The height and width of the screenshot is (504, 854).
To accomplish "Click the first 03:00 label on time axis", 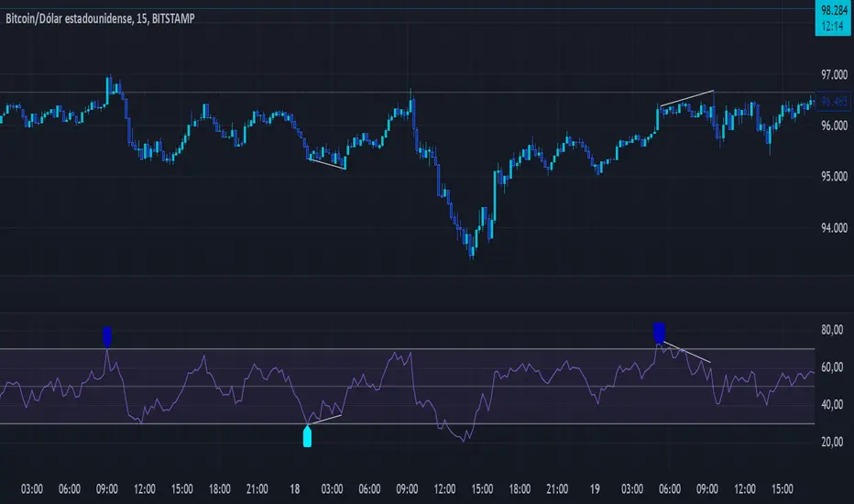I will [x=31, y=488].
